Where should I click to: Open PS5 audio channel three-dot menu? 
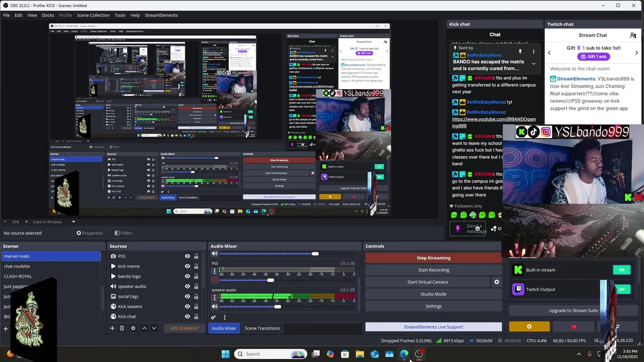click(214, 271)
